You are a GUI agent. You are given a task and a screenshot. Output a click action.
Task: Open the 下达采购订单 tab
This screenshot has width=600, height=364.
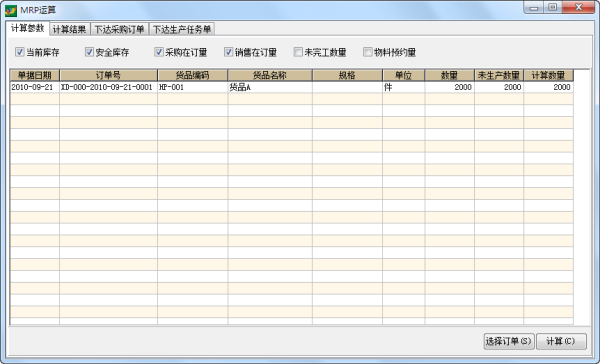119,29
